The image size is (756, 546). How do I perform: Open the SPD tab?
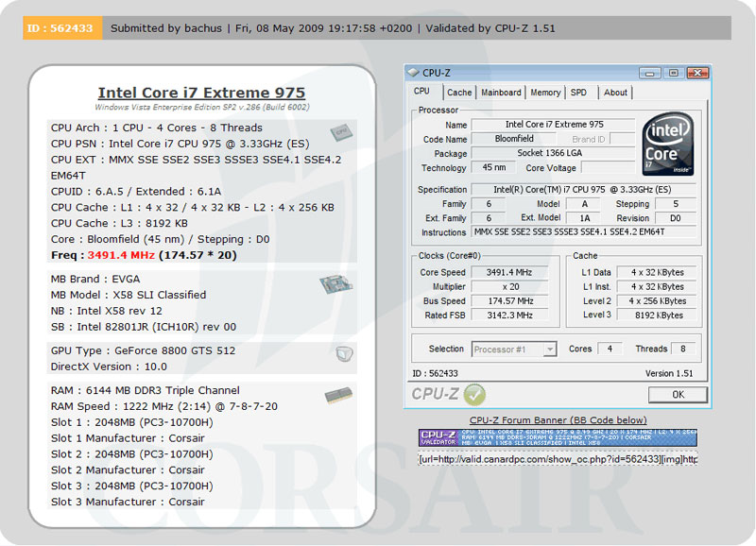click(x=578, y=93)
